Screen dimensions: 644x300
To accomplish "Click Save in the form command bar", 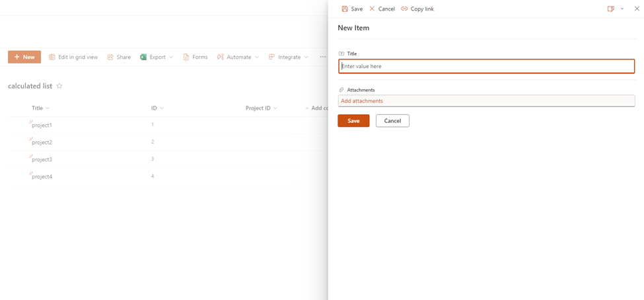I will coord(353,9).
